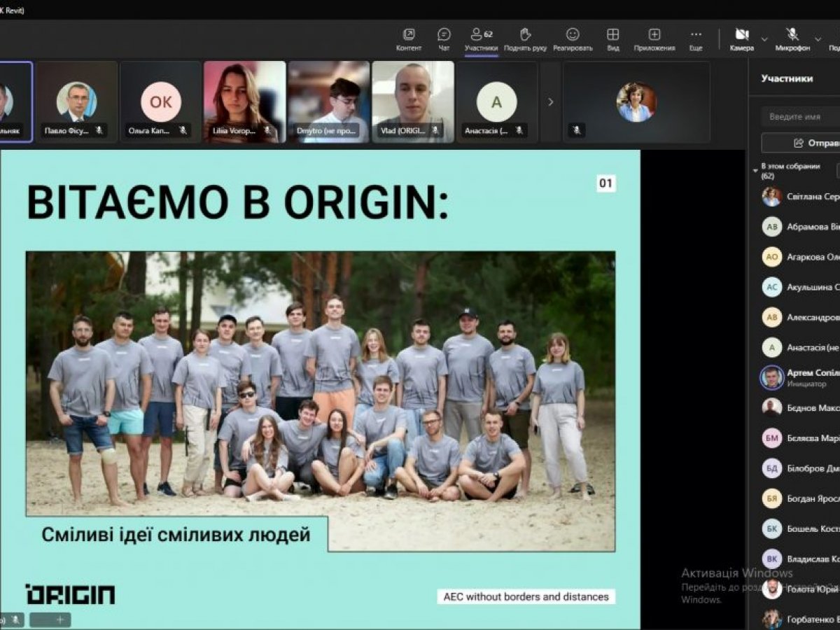This screenshot has width=840, height=630.
Task: Show next participants with gallery arrow
Action: [x=550, y=102]
